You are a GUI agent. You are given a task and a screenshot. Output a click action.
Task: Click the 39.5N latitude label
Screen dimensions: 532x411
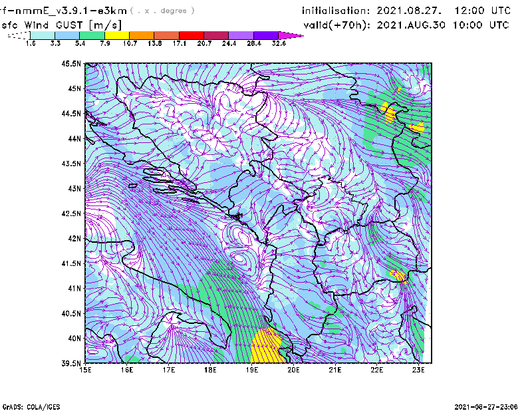click(71, 364)
